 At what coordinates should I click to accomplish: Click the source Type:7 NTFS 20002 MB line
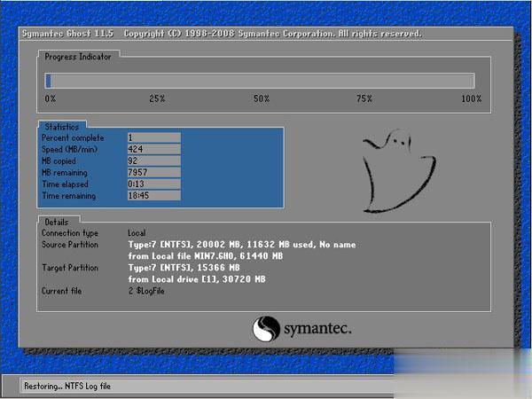click(242, 245)
